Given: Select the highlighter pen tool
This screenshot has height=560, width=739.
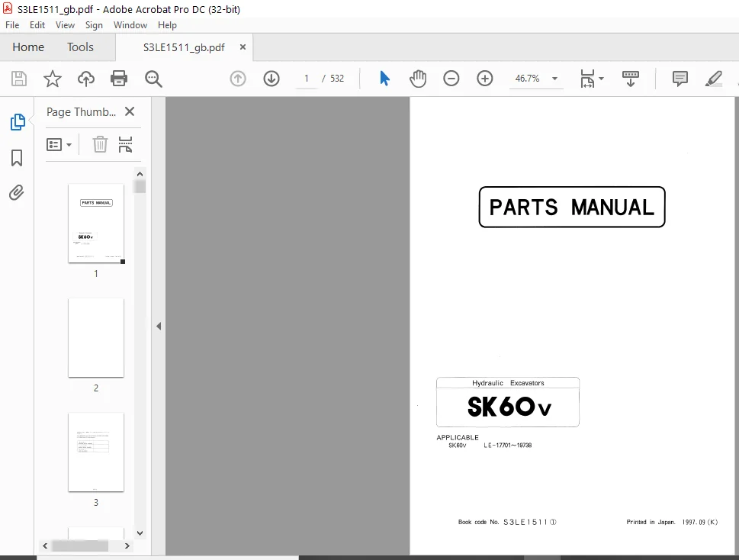Looking at the screenshot, I should 714,79.
